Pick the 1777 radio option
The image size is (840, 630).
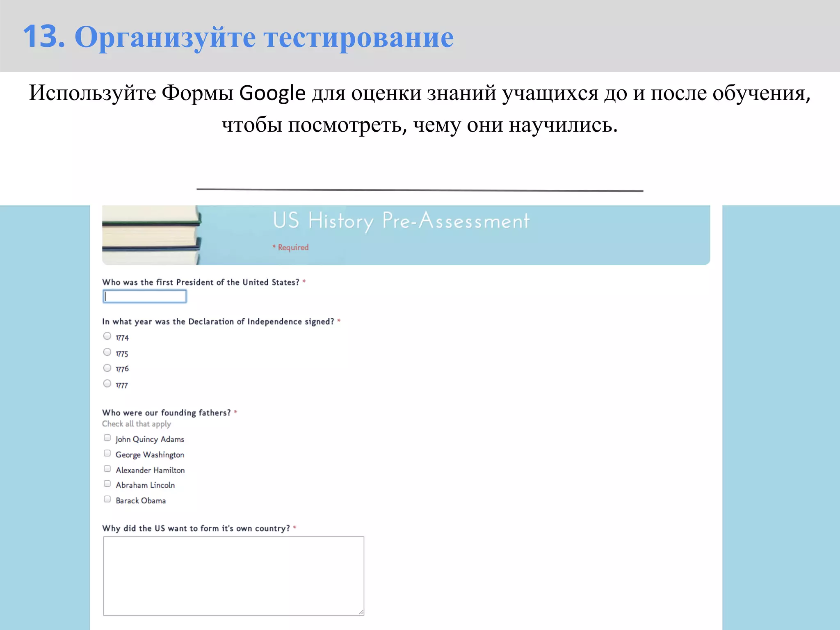pyautogui.click(x=107, y=383)
